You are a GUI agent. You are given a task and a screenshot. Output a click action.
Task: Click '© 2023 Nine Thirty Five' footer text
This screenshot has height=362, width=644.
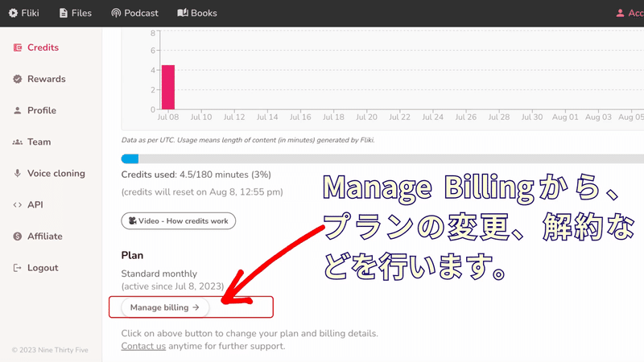(x=50, y=350)
